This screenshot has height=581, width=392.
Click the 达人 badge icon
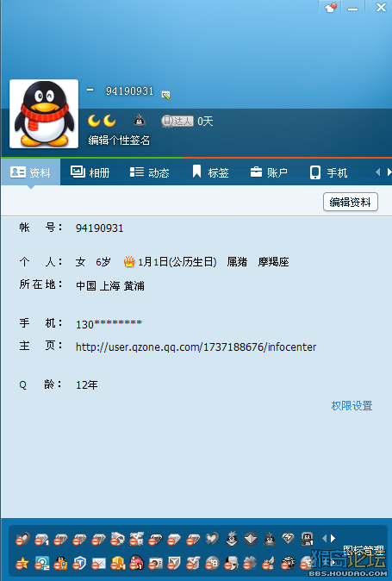click(177, 121)
